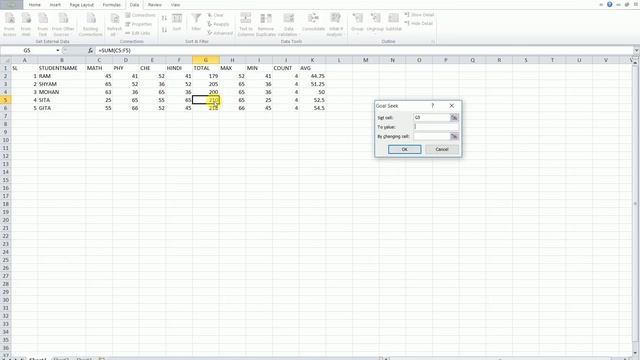Screen dimensions: 640x360
Task: Switch to the Review tab
Action: [x=155, y=5]
